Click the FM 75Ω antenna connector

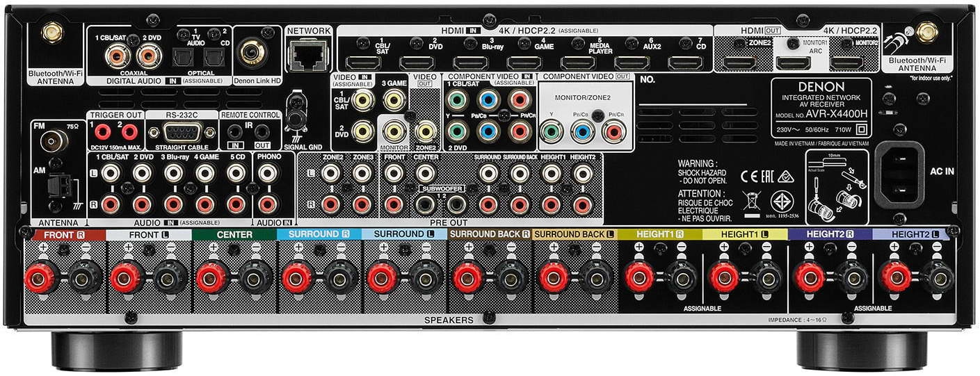tap(54, 140)
